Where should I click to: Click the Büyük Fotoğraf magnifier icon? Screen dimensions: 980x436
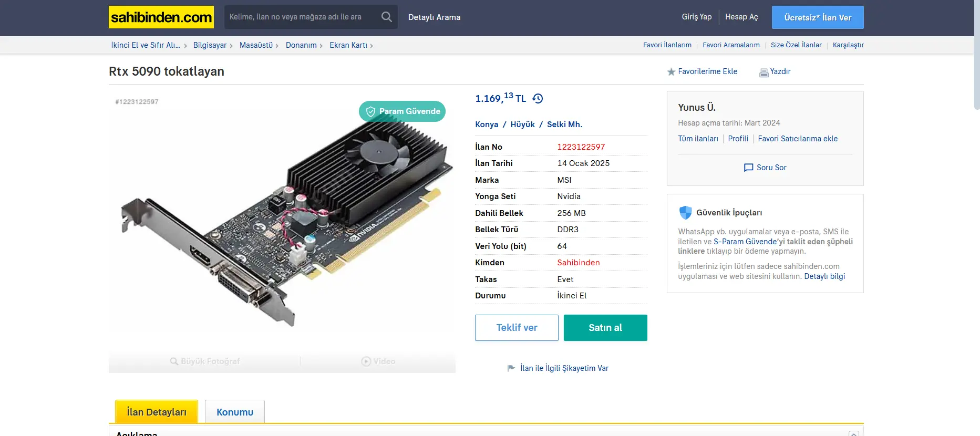pyautogui.click(x=174, y=361)
